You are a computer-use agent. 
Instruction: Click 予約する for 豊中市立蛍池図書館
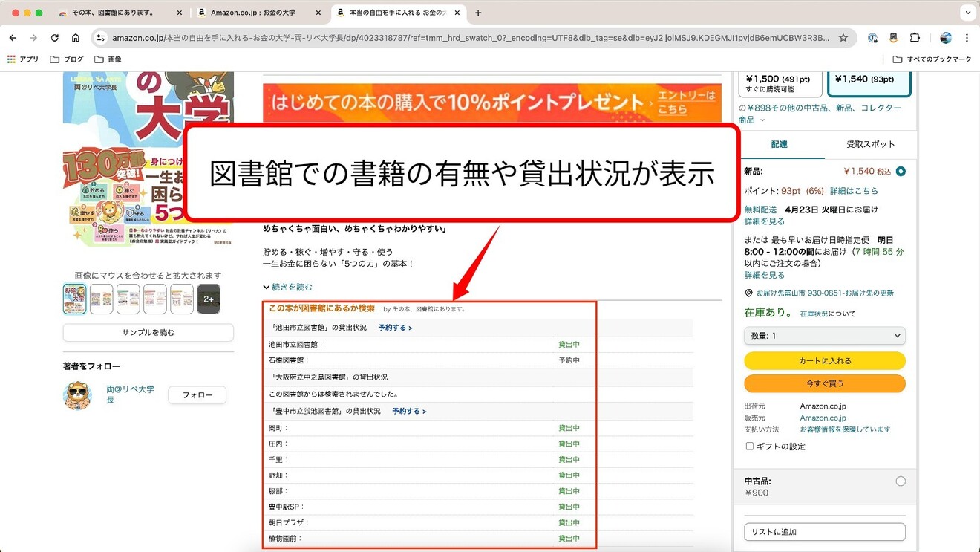(x=409, y=411)
